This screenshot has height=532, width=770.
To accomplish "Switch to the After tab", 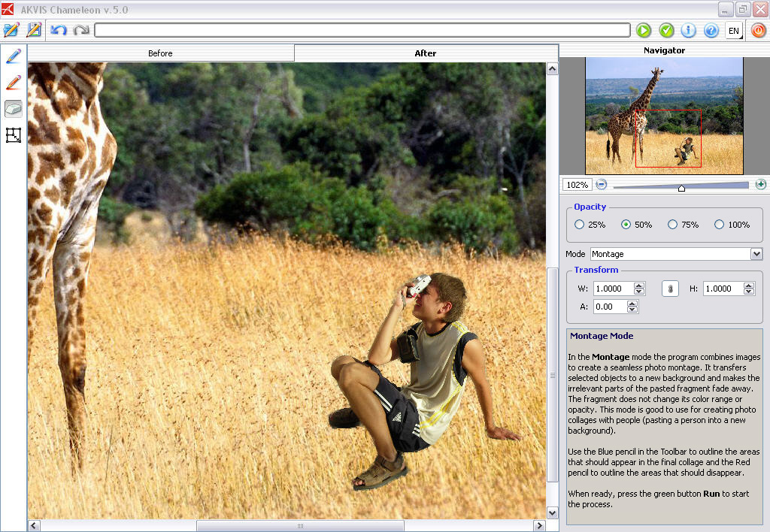I will click(x=426, y=53).
